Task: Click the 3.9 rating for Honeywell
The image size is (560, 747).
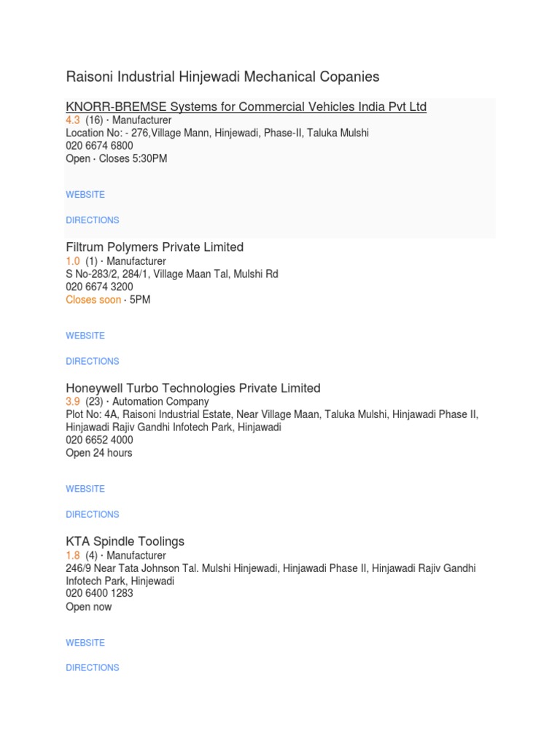Action: [x=73, y=402]
